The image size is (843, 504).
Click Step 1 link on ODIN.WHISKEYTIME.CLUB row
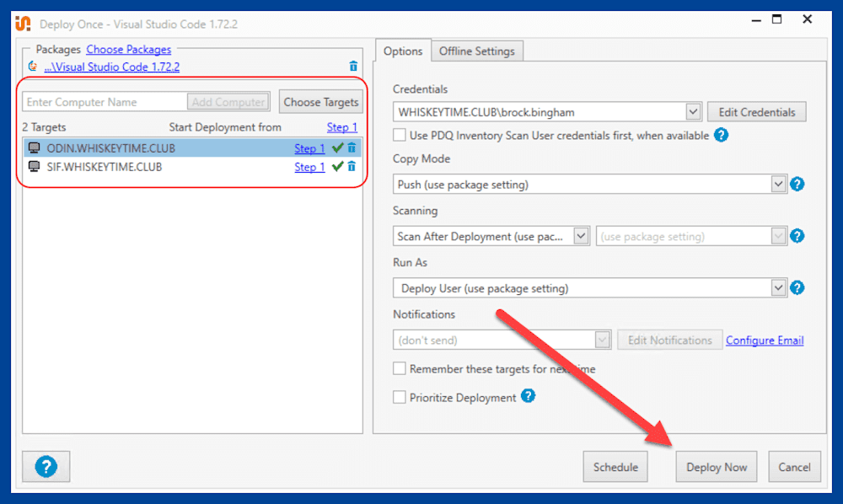pos(309,148)
